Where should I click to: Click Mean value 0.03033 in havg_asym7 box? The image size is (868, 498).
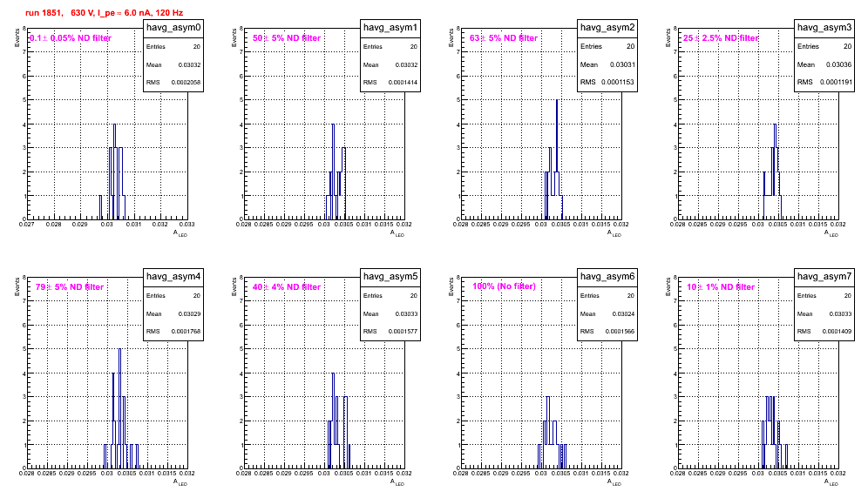click(x=840, y=313)
